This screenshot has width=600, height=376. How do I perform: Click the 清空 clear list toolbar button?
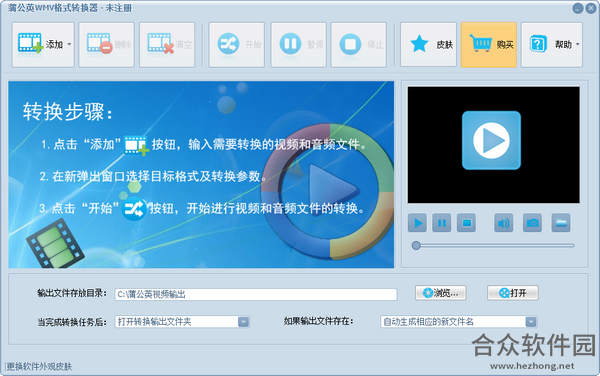click(x=167, y=45)
